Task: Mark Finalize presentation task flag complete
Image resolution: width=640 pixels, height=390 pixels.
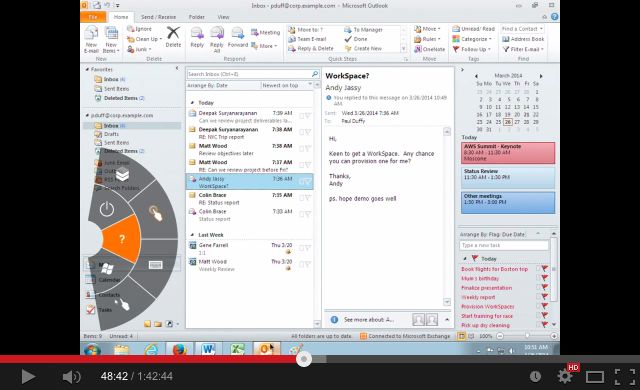Action: pyautogui.click(x=544, y=288)
